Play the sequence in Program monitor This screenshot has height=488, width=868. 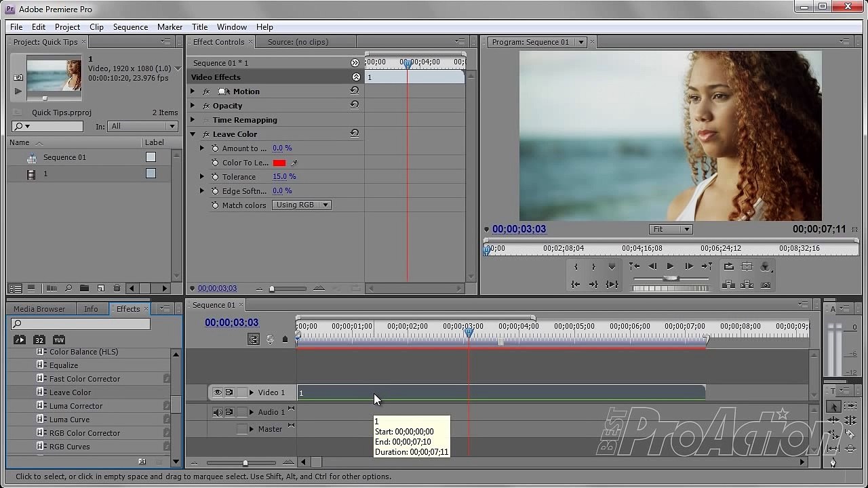[x=670, y=266]
